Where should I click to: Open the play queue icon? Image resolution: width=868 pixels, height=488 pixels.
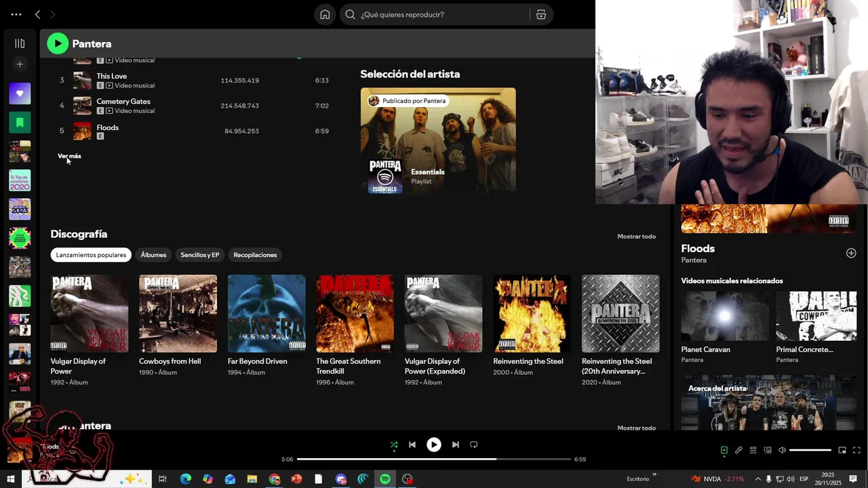[x=753, y=450]
